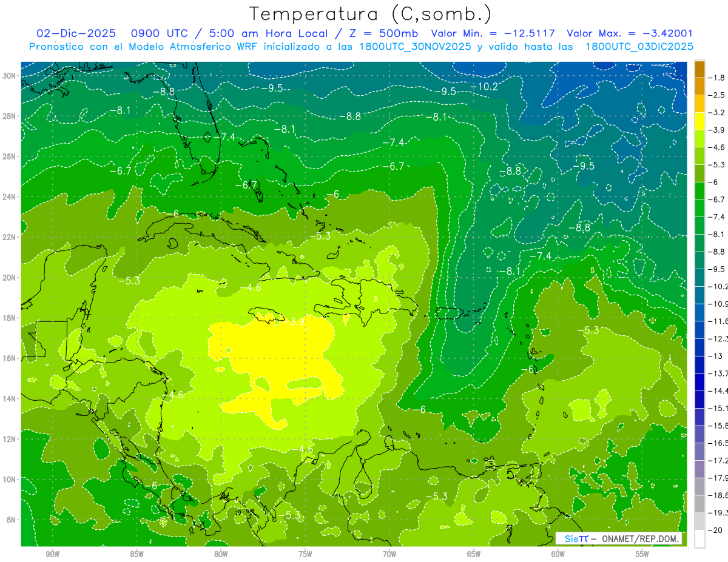Click the '-3.2' colorbar tick label
Screen dimensions: 728x562
[x=716, y=112]
